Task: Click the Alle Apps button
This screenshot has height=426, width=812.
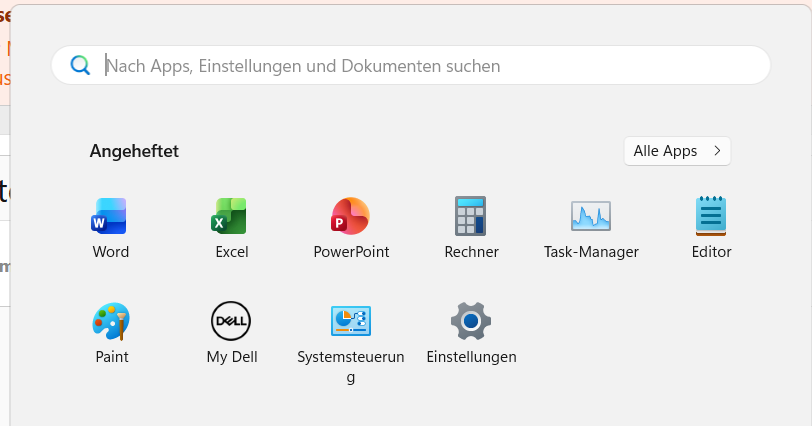Action: coord(677,151)
